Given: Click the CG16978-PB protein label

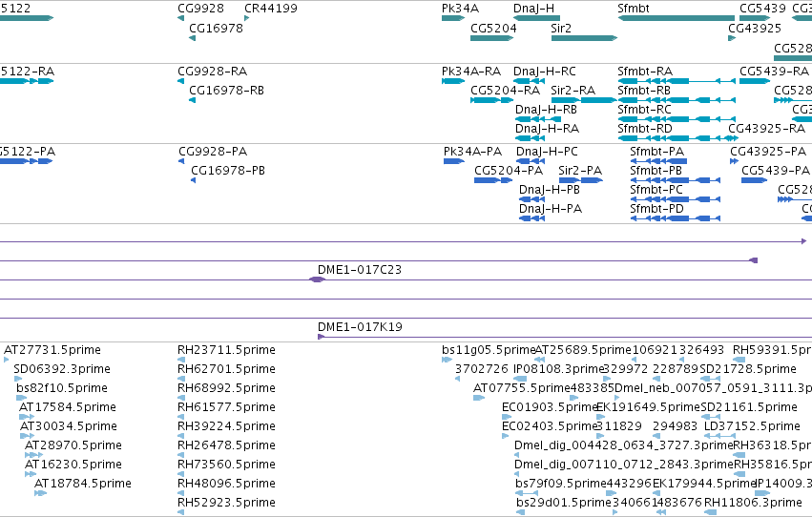Looking at the screenshot, I should click(228, 171).
